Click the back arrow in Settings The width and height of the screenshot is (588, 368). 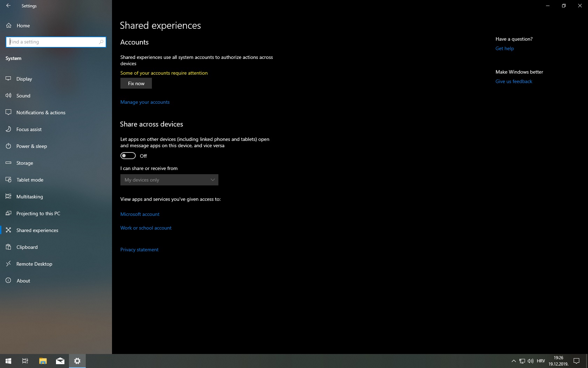8,6
